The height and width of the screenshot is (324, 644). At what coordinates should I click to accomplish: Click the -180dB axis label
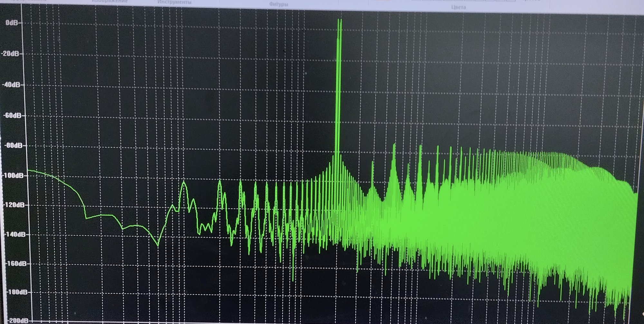pos(17,292)
